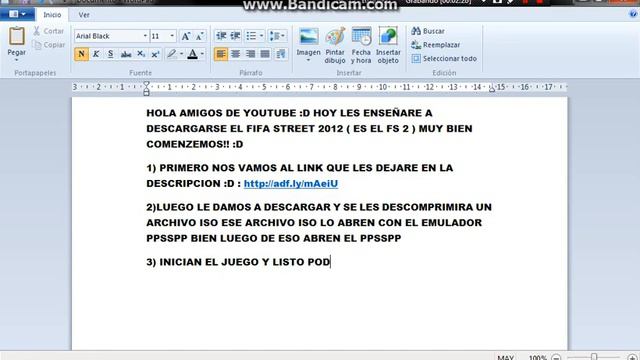
Task: Toggle bold N formatting
Action: [81, 54]
